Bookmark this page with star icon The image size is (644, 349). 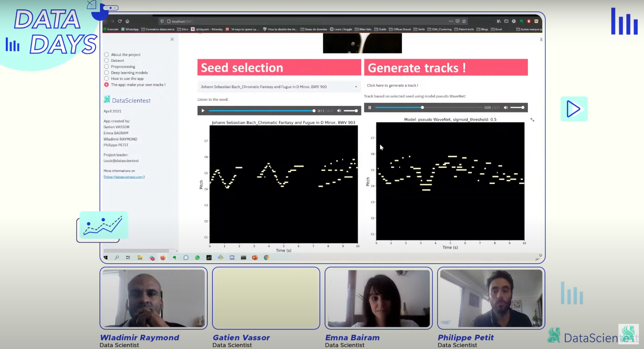pos(464,21)
